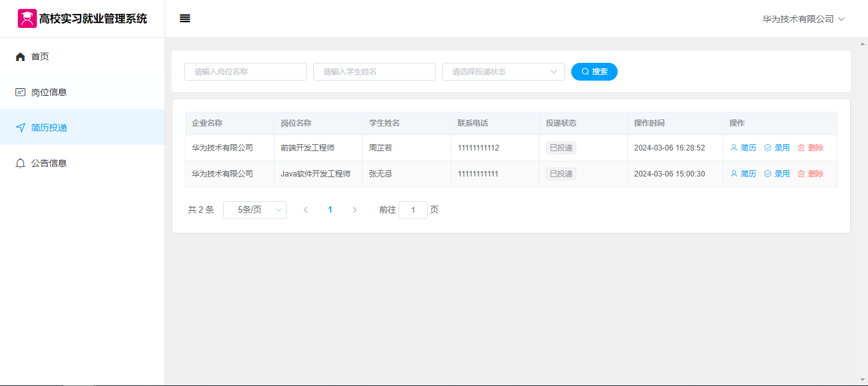Screen dimensions: 868x386
Task: Expand 华为技术有限公司 user dropdown
Action: [x=803, y=19]
